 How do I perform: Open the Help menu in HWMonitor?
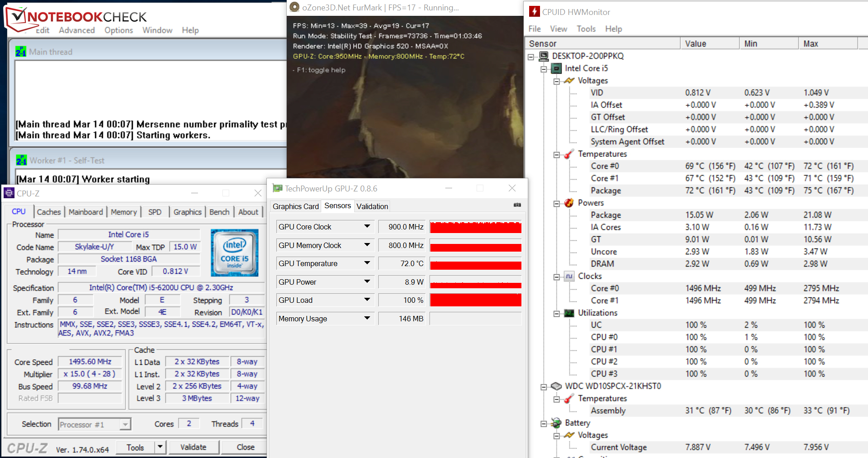point(613,29)
